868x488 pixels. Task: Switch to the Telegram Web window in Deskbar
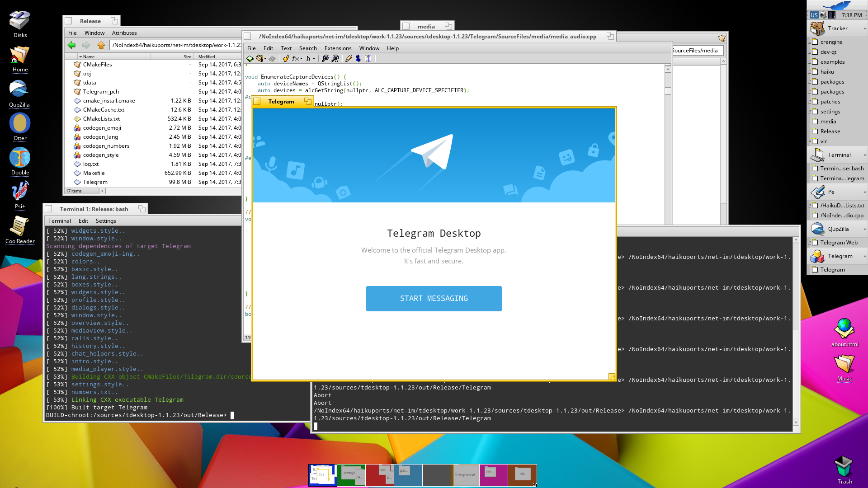(x=837, y=243)
